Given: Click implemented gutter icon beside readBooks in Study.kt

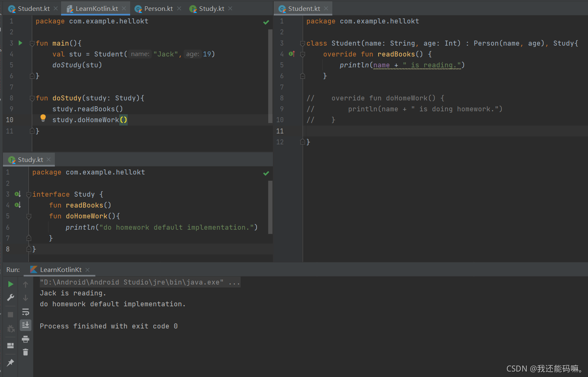Looking at the screenshot, I should point(18,205).
